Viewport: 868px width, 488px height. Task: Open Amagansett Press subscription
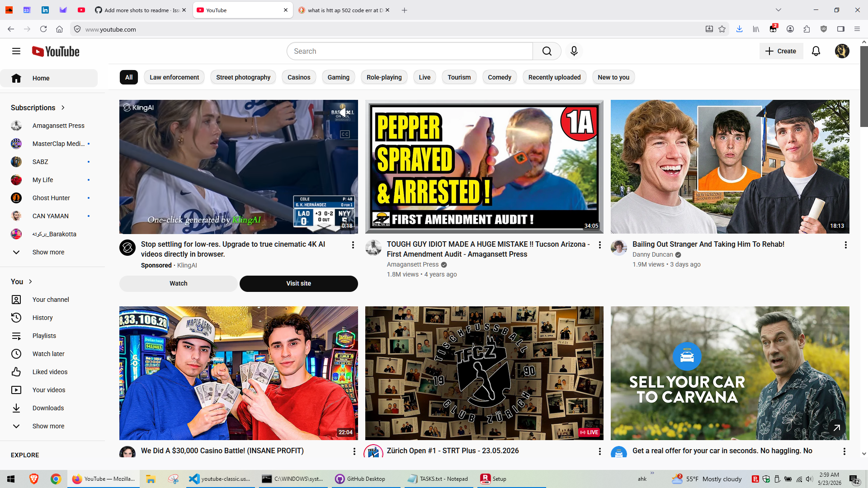[49, 126]
